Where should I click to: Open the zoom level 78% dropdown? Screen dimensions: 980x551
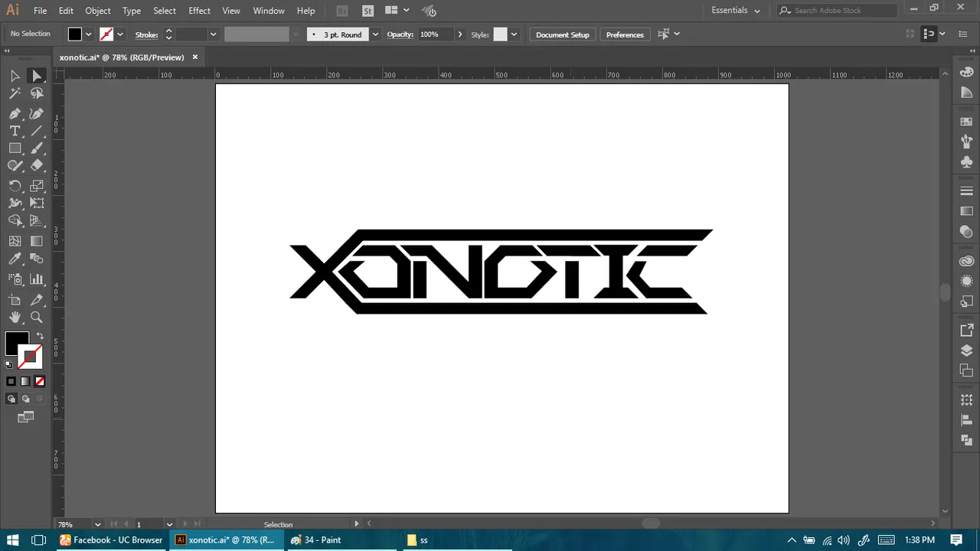(97, 524)
